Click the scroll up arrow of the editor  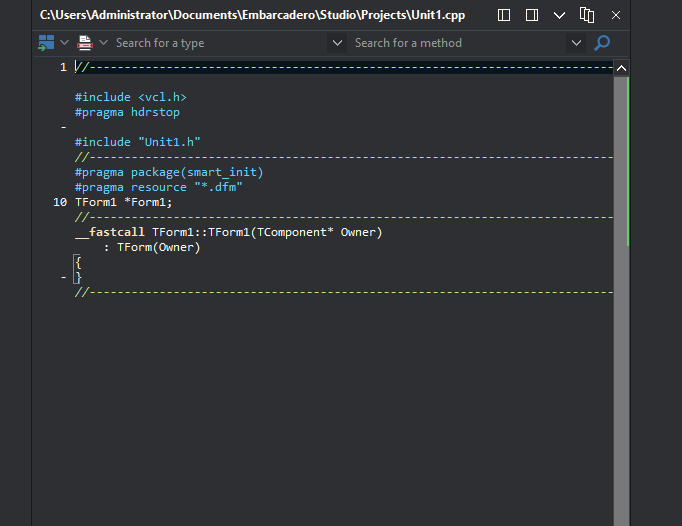pyautogui.click(x=622, y=68)
